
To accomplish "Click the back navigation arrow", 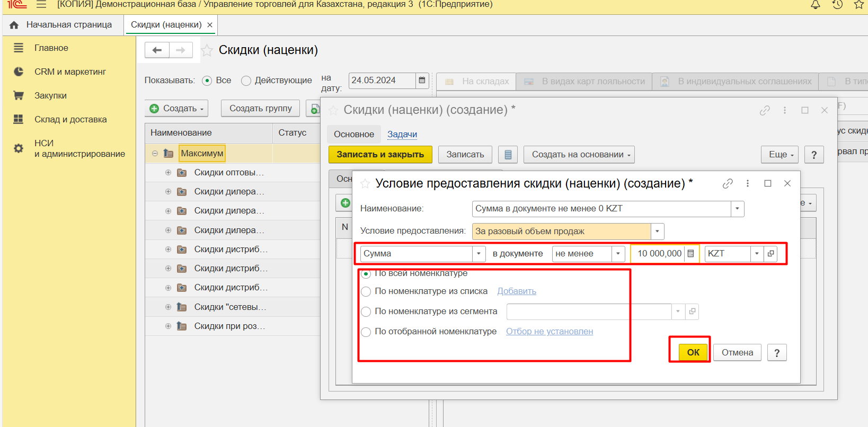I will tap(157, 50).
